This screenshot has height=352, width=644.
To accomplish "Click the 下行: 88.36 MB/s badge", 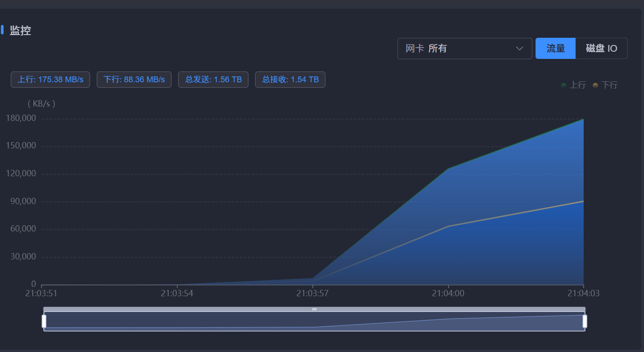I will coord(134,80).
